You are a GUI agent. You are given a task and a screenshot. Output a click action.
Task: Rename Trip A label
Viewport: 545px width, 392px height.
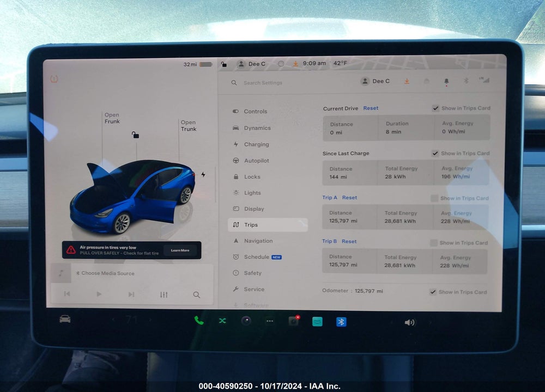pos(330,197)
